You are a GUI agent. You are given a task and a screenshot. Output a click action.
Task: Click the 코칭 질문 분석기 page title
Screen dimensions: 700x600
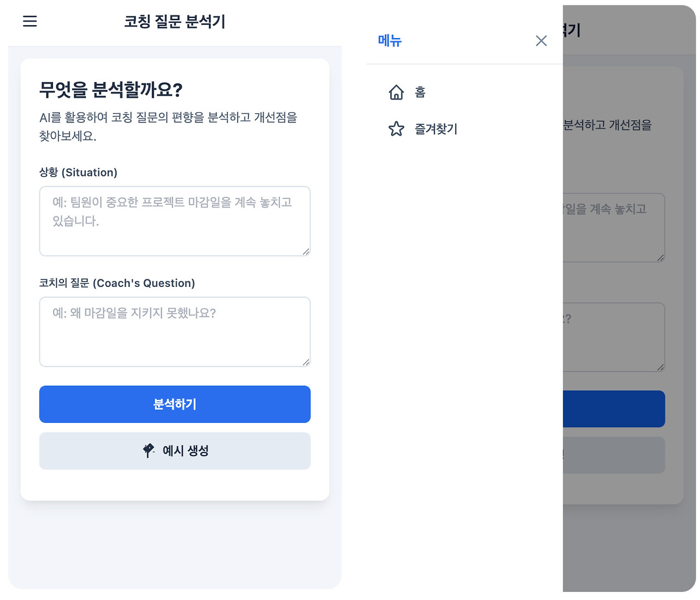174,21
